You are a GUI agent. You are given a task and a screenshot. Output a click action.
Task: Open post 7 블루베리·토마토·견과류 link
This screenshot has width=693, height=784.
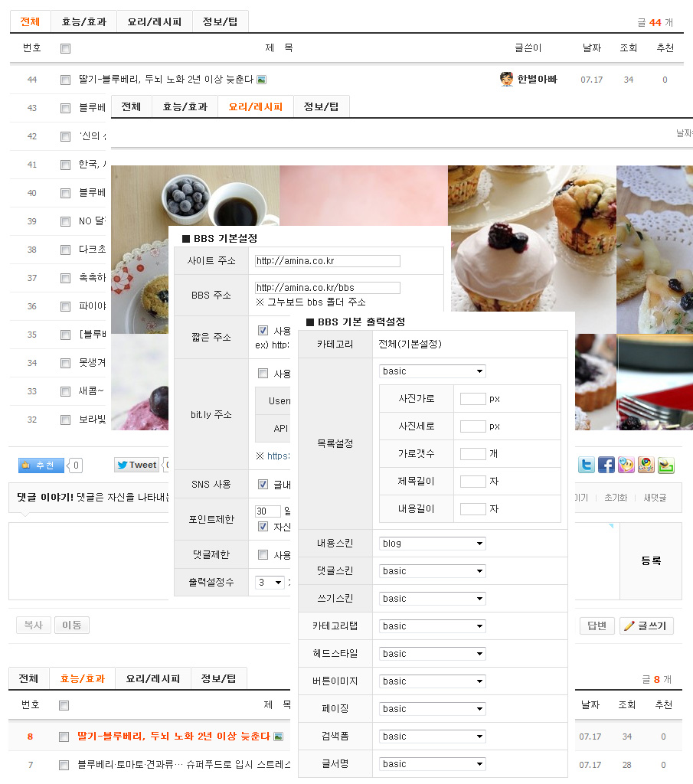(184, 765)
